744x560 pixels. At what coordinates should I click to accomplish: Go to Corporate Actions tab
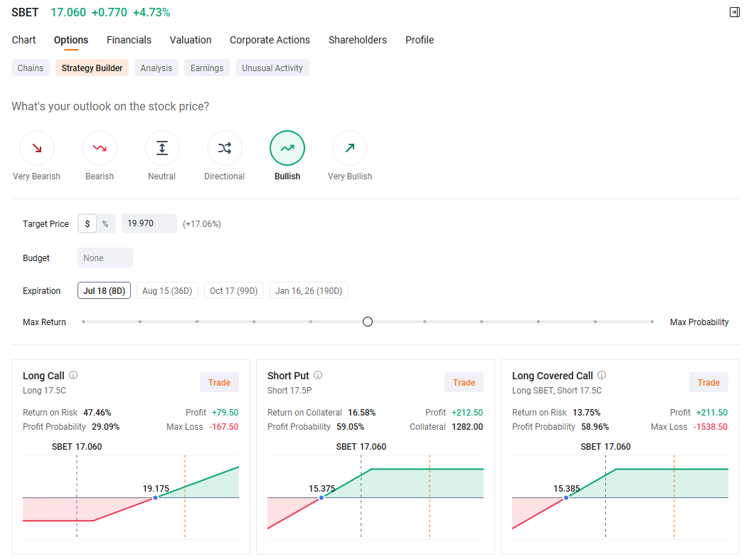270,40
